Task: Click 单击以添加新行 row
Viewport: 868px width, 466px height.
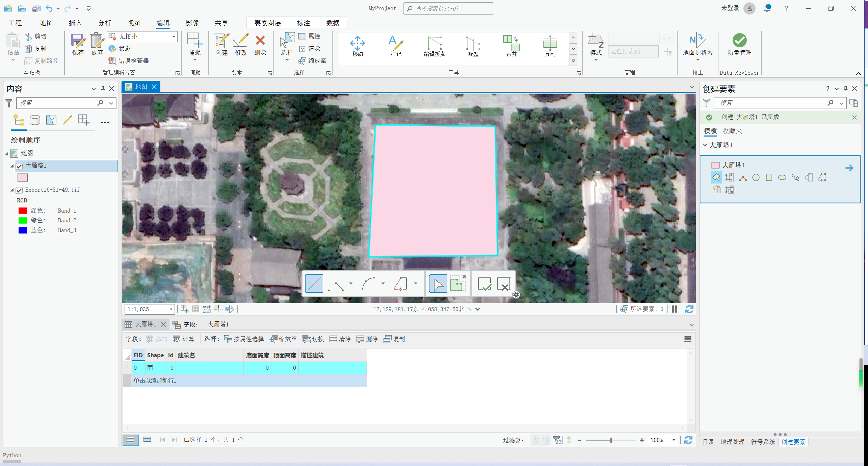Action: coord(248,381)
